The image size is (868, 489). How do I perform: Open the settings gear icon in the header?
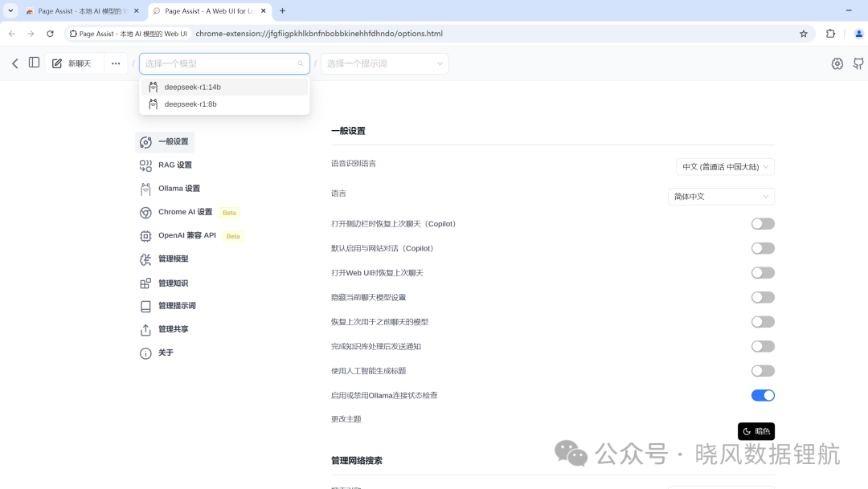[837, 63]
